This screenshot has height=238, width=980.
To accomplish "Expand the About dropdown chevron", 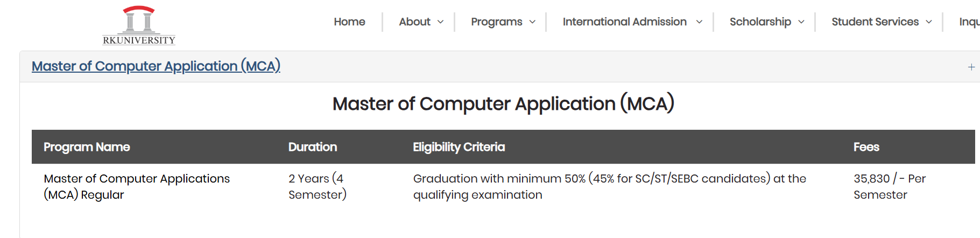I will coord(440,22).
